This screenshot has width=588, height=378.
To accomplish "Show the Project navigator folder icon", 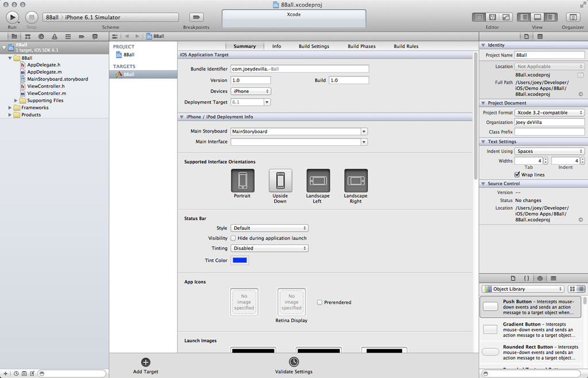I will click(14, 36).
